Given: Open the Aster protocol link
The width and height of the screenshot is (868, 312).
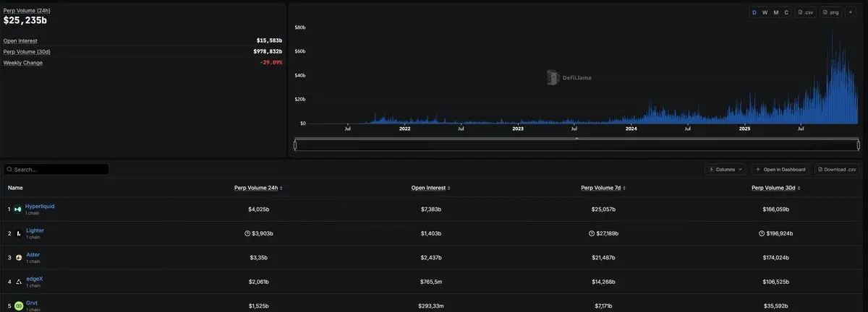Looking at the screenshot, I should point(33,255).
